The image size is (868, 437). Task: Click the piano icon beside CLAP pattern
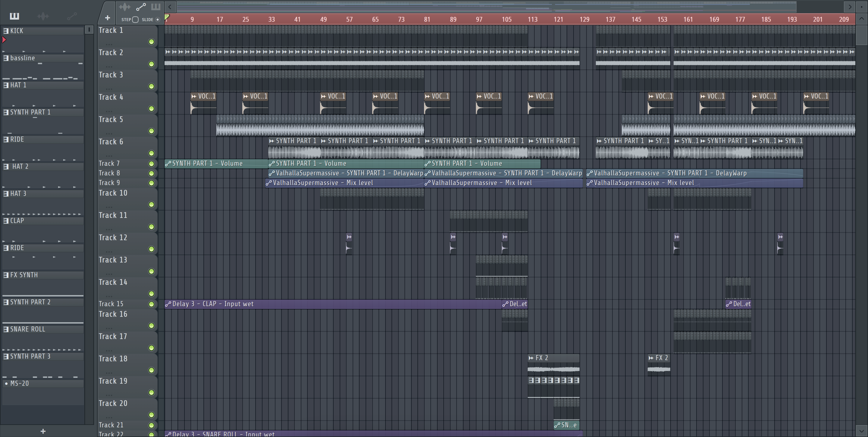click(x=6, y=221)
